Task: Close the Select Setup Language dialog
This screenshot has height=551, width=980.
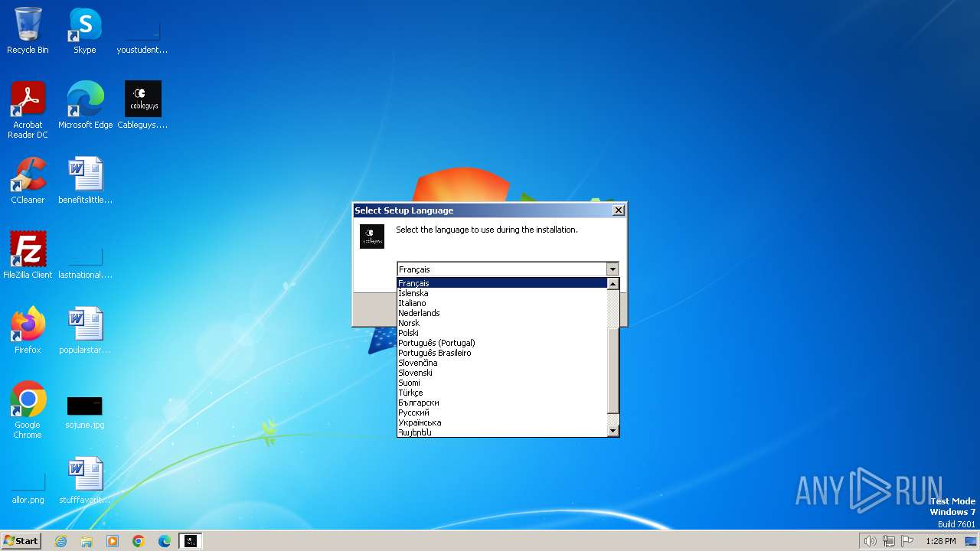Action: coord(619,210)
